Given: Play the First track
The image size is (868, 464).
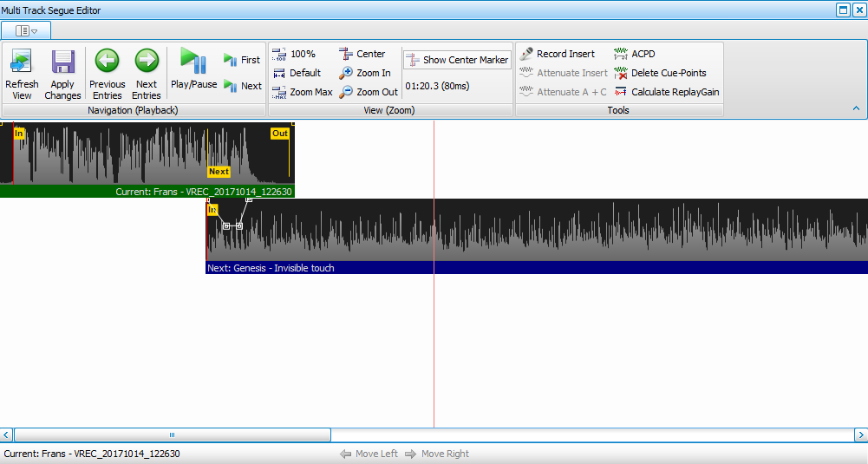Looking at the screenshot, I should (x=242, y=60).
